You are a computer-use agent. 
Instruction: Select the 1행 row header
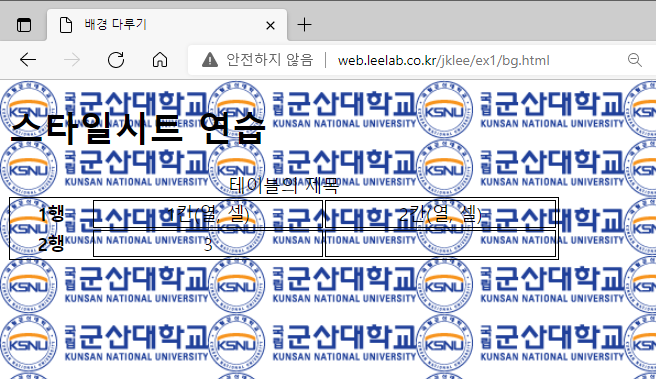click(51, 214)
